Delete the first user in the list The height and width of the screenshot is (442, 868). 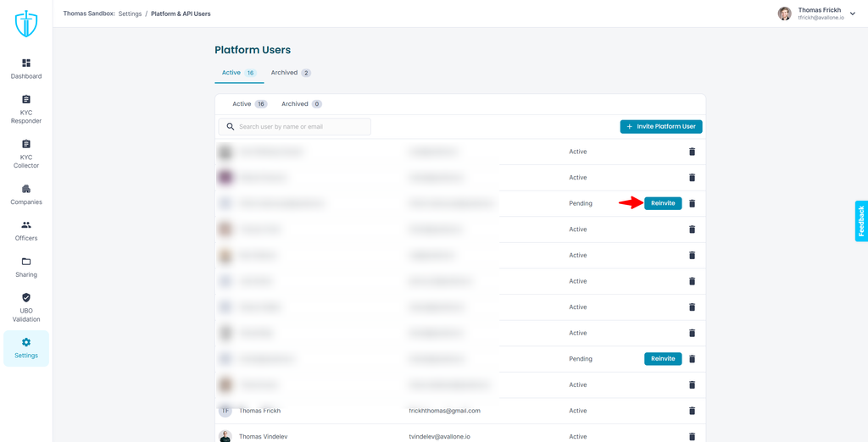692,152
